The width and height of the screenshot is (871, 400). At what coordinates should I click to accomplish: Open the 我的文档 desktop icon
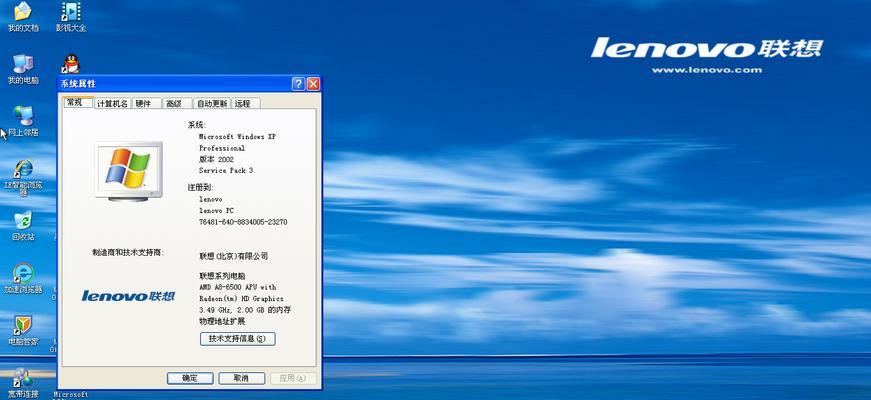[x=23, y=17]
